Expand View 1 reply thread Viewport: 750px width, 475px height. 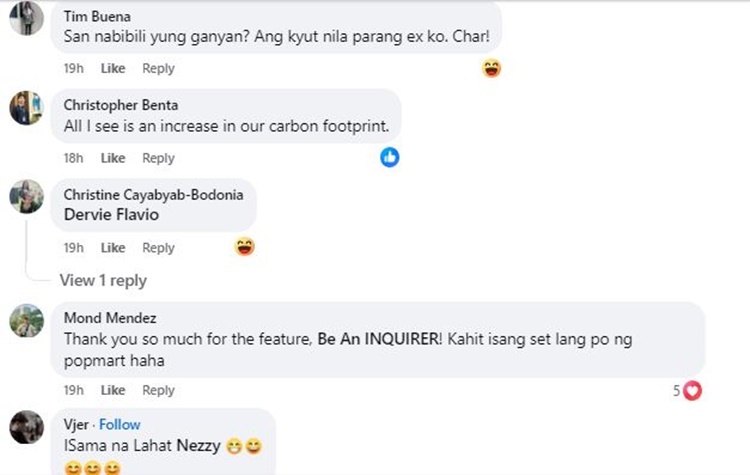tap(103, 280)
